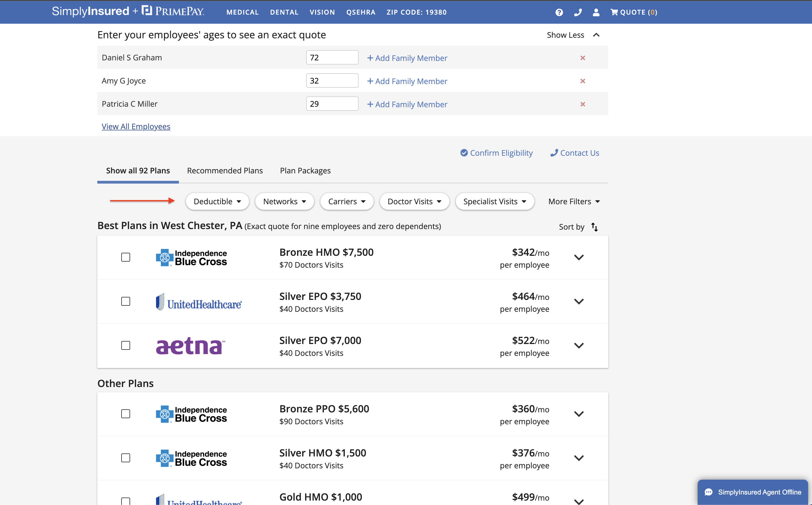Open the Quote shopping cart
Screen dimensions: 812x505
(633, 12)
